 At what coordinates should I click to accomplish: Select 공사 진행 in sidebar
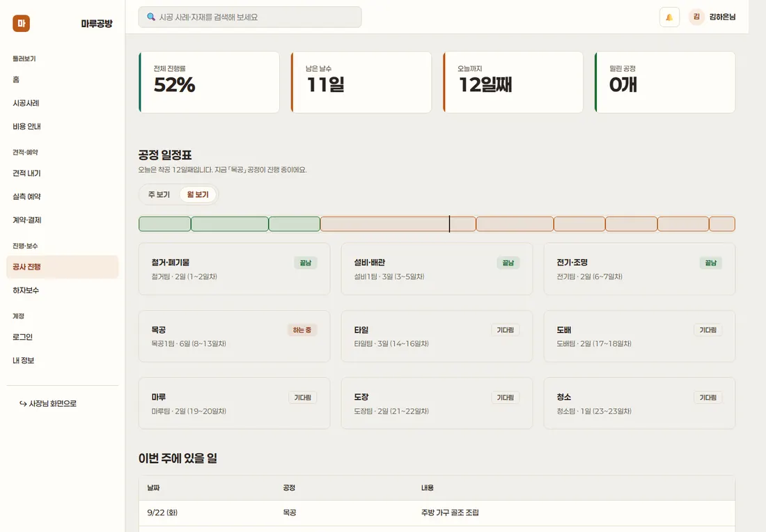(x=62, y=267)
